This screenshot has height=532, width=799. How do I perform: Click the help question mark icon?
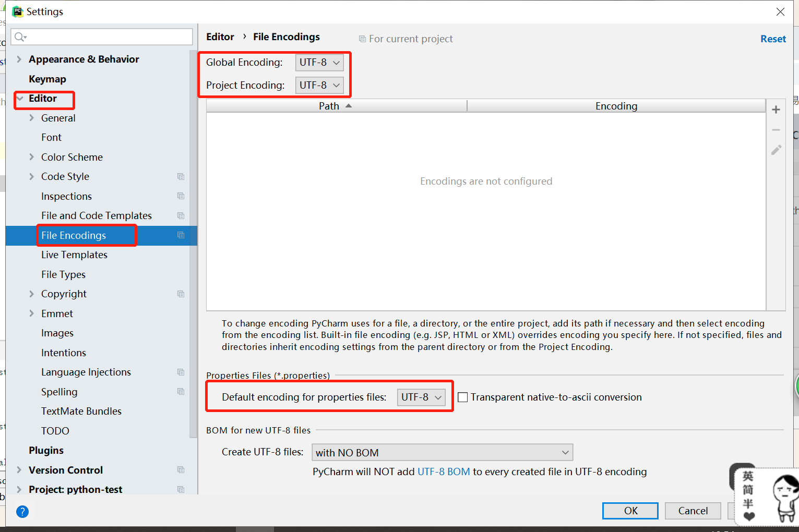[x=22, y=512]
